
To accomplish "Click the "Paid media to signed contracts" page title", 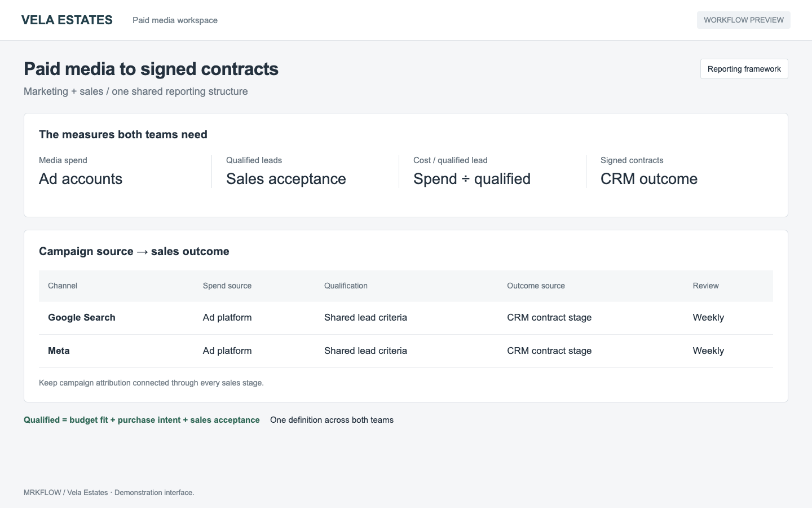I will [x=151, y=69].
